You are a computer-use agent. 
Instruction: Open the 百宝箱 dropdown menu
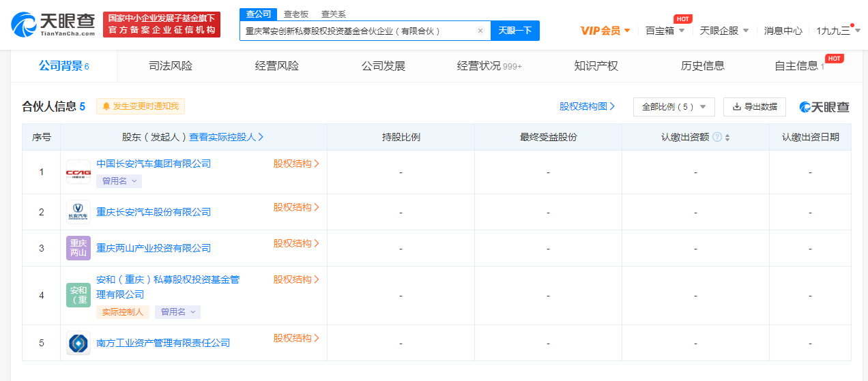(x=665, y=31)
